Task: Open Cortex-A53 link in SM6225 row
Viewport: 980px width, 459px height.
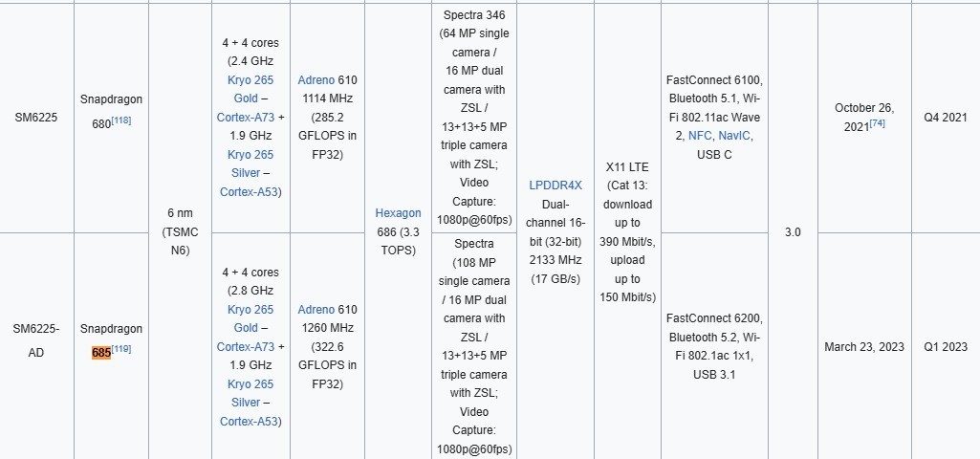Action: click(249, 192)
